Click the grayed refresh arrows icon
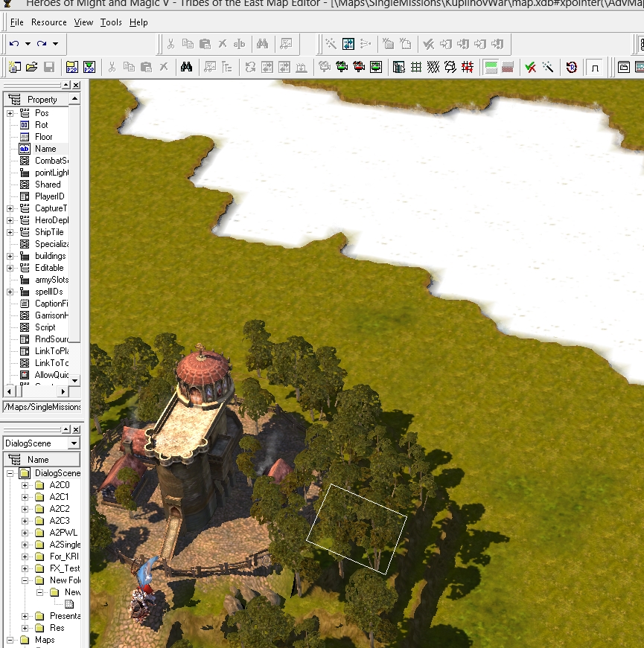 (x=250, y=67)
